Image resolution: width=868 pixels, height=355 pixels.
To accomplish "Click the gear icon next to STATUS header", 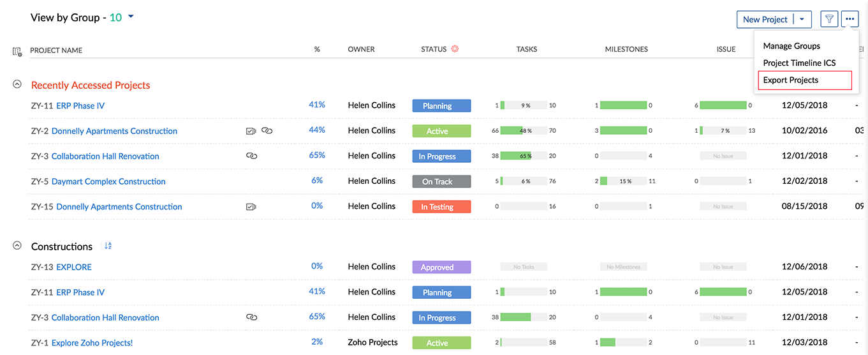I will [x=455, y=49].
